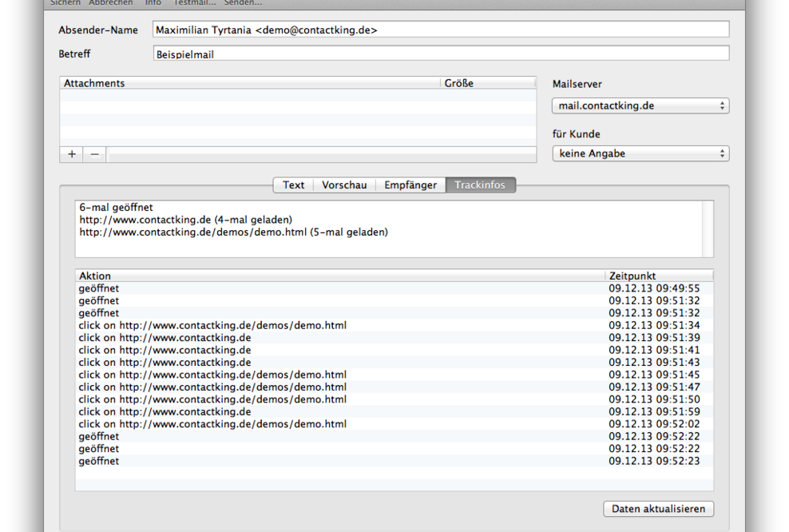The image size is (789, 532).
Task: Select the Empfänger tab
Action: coord(410,185)
